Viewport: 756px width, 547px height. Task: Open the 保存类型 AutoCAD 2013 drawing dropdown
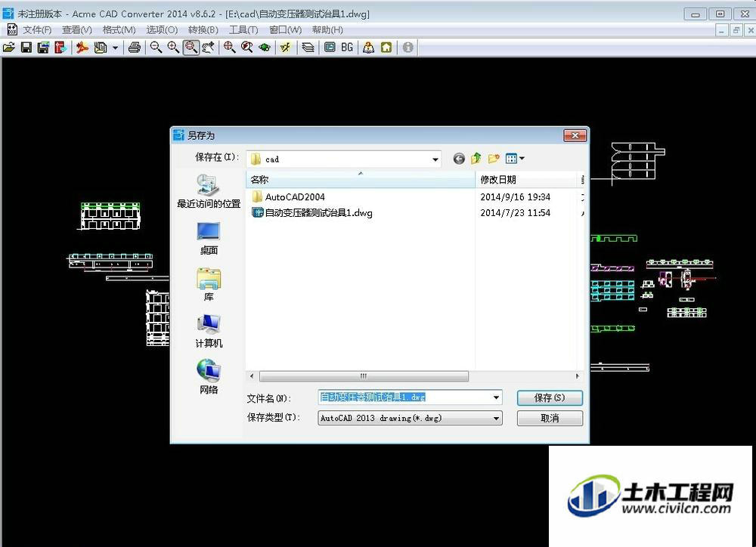coord(410,418)
